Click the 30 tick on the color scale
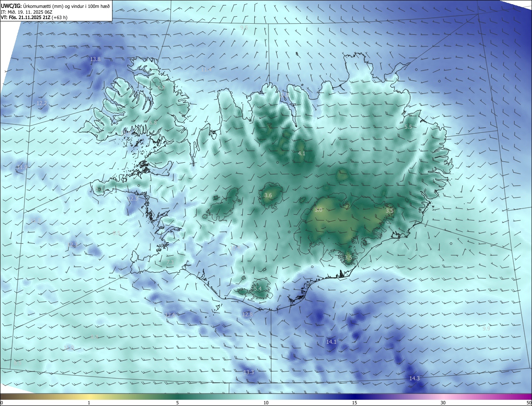Image resolution: width=532 pixels, height=406 pixels. pyautogui.click(x=443, y=403)
